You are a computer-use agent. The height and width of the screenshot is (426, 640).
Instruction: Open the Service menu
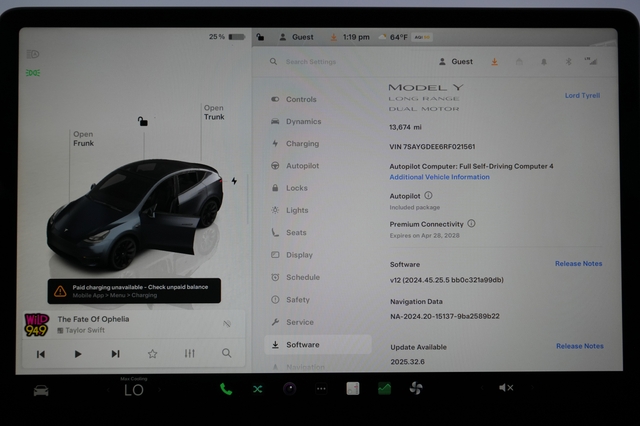300,322
